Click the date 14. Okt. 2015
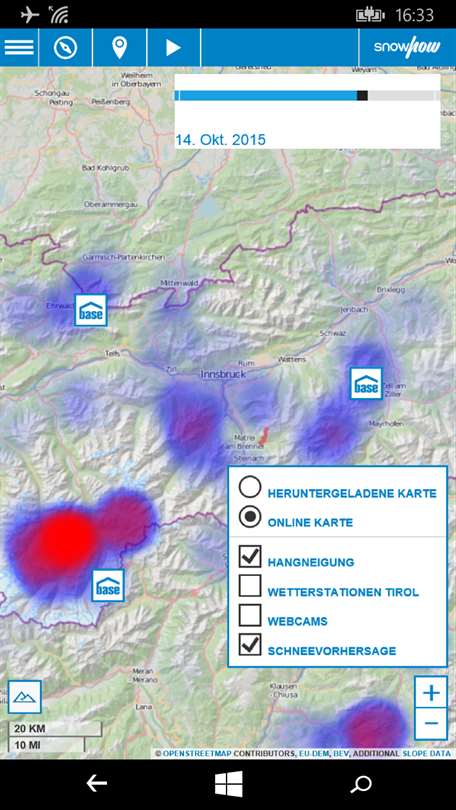The height and width of the screenshot is (810, 456). (x=221, y=139)
